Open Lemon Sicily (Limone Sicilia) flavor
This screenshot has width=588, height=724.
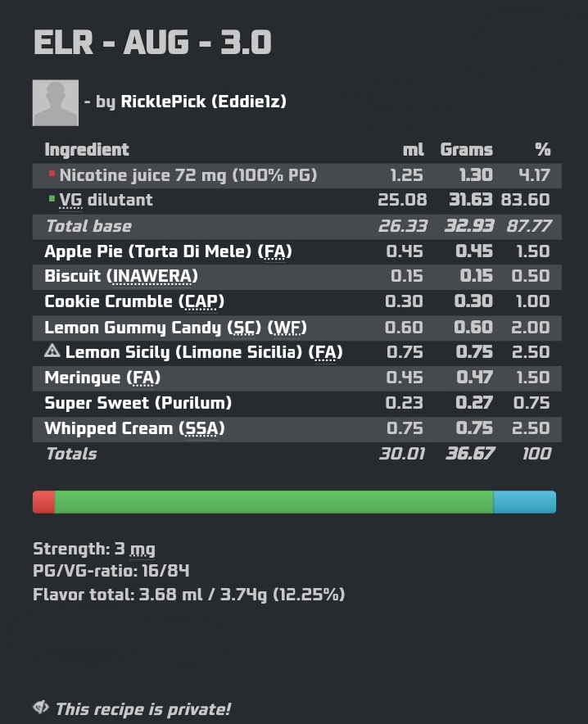point(204,352)
